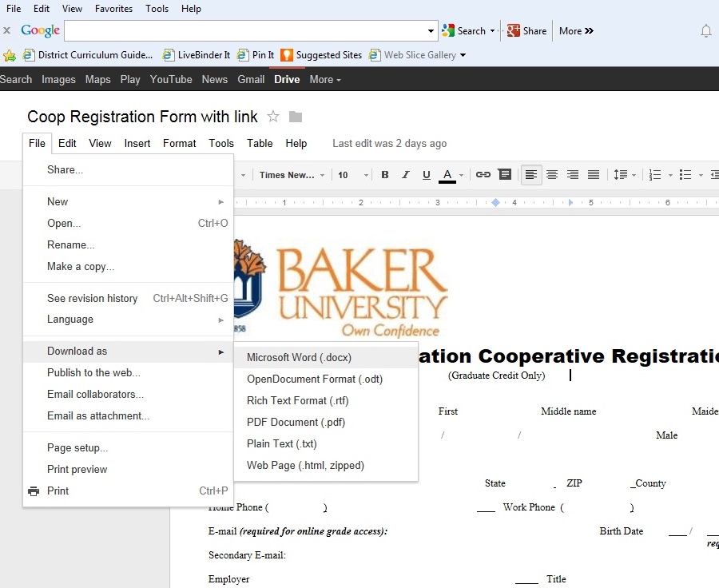Justify the text
Viewport: 719px width, 588px height.
coord(594,175)
